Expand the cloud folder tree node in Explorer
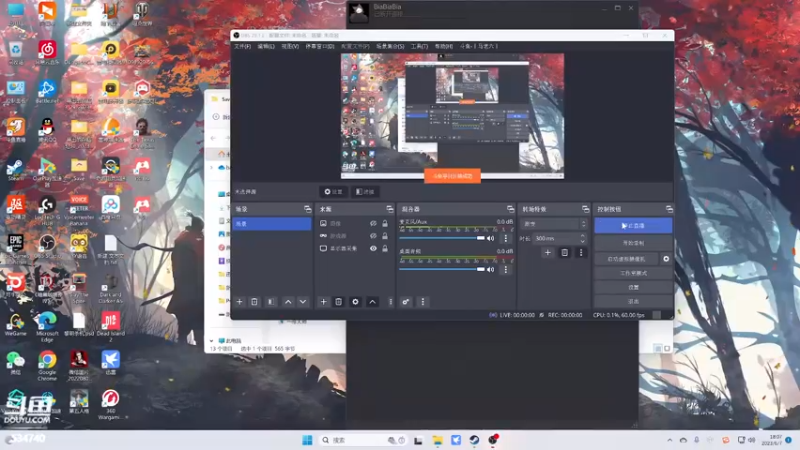The height and width of the screenshot is (450, 800). (212, 167)
